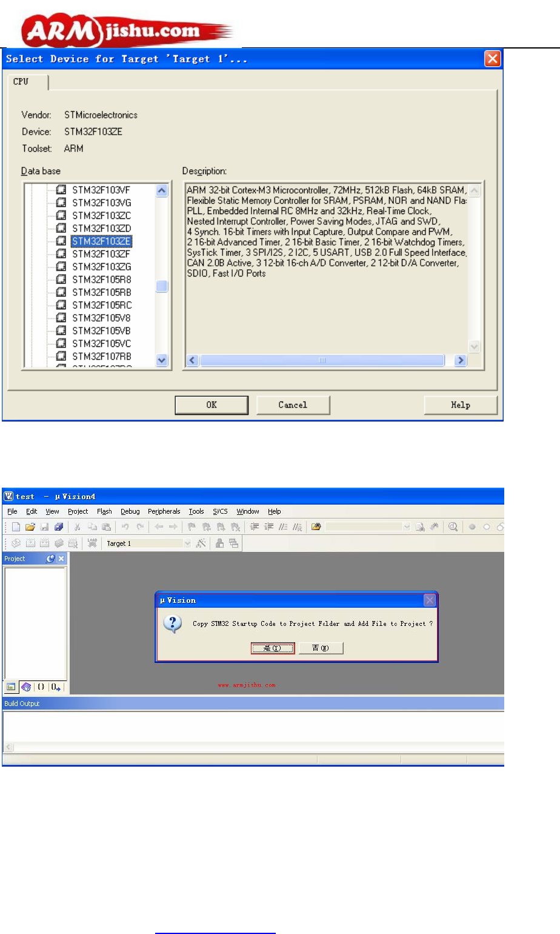The height and width of the screenshot is (934, 560).
Task: Click the Rebuild all targets icon
Action: coord(44,543)
